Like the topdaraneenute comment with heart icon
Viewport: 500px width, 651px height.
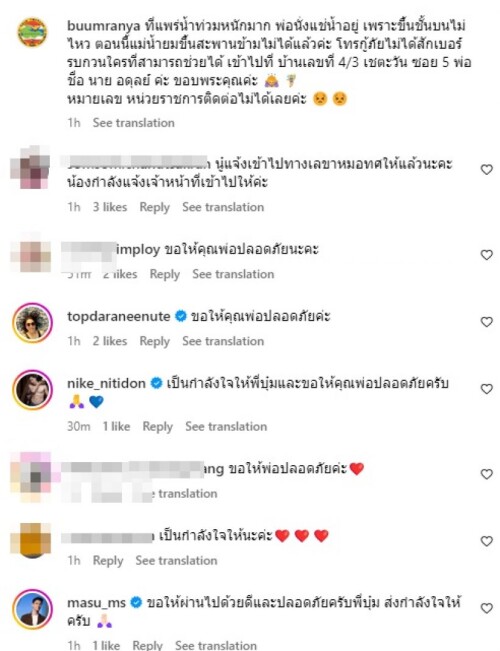point(486,322)
